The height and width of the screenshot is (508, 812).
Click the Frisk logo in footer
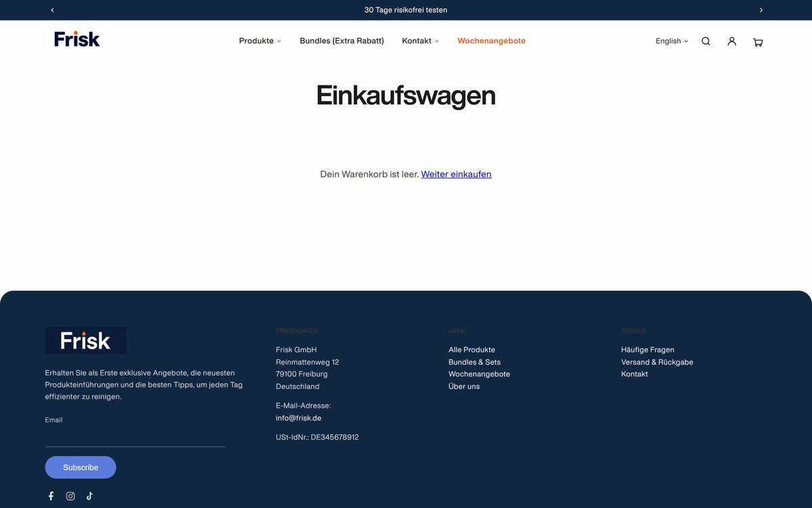[85, 340]
